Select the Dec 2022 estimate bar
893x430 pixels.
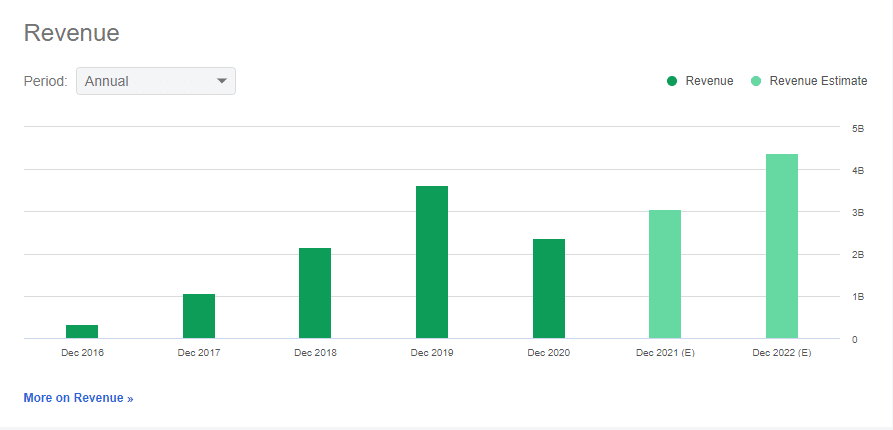click(x=781, y=246)
